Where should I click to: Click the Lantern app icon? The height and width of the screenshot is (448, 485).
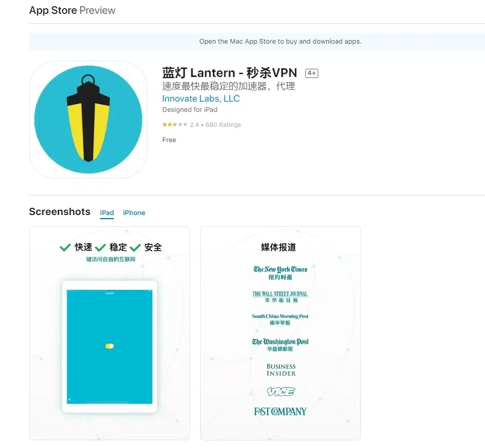click(88, 119)
